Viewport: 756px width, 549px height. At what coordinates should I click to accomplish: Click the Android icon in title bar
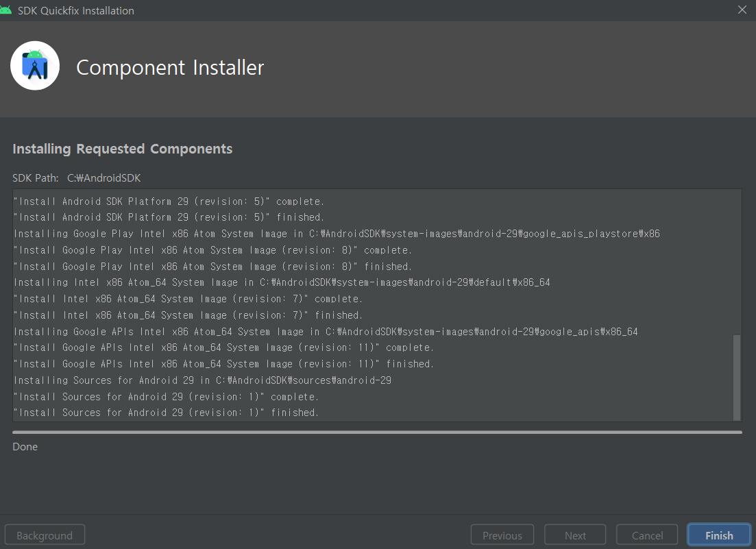tap(5, 10)
